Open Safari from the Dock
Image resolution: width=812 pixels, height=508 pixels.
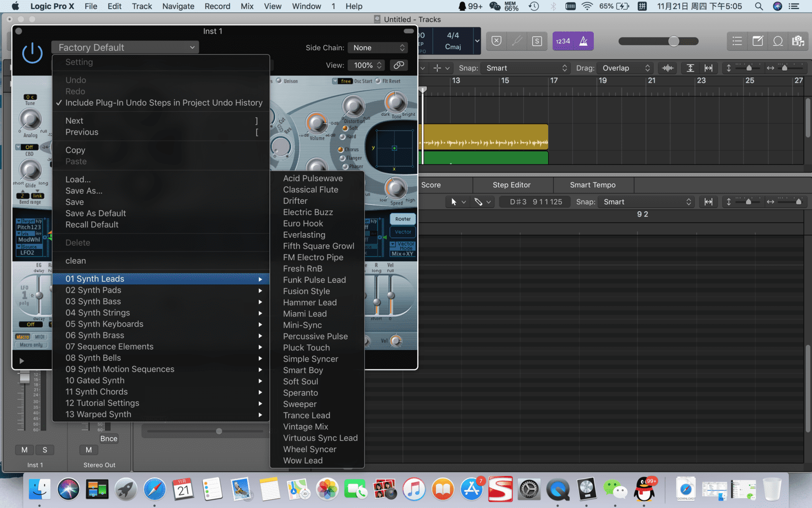(x=154, y=489)
